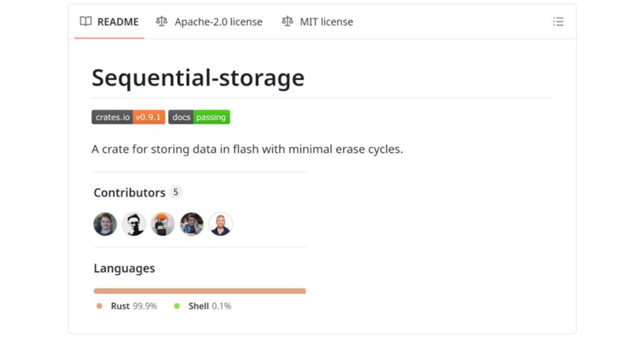The width and height of the screenshot is (644, 337).
Task: Open the crates.io v0.9.1 badge
Action: coord(128,117)
